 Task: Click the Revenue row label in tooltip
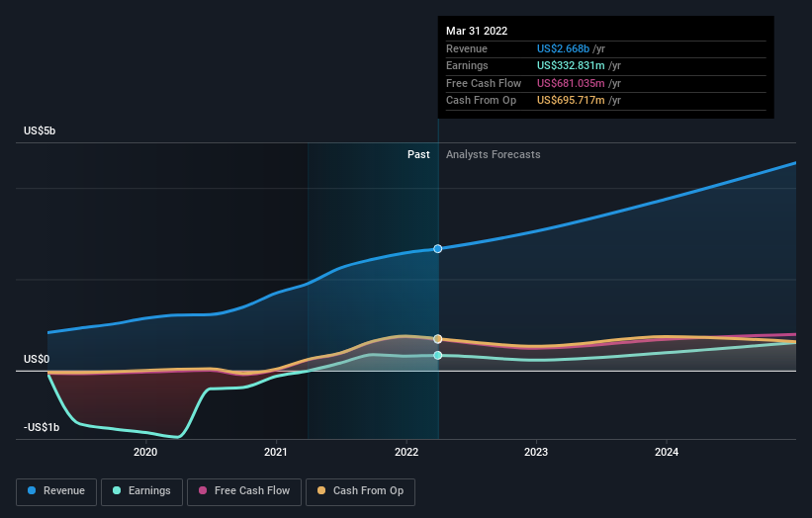click(467, 48)
